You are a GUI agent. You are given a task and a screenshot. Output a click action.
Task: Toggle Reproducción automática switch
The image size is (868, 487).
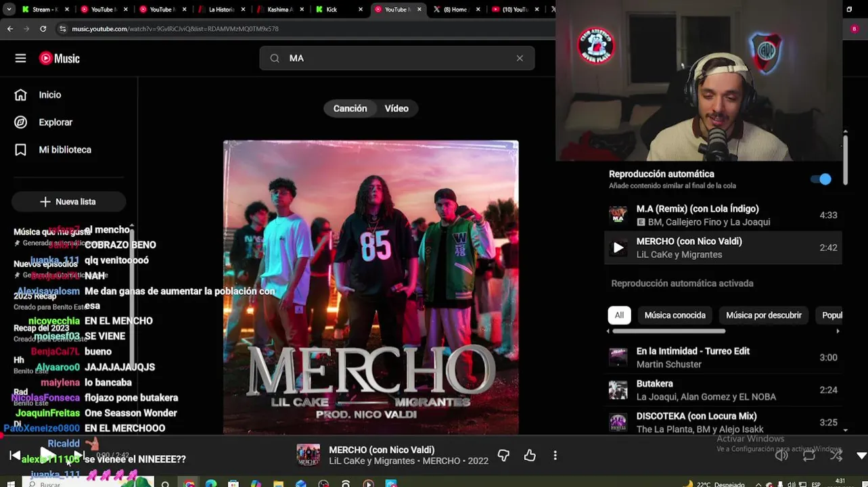[x=821, y=179]
